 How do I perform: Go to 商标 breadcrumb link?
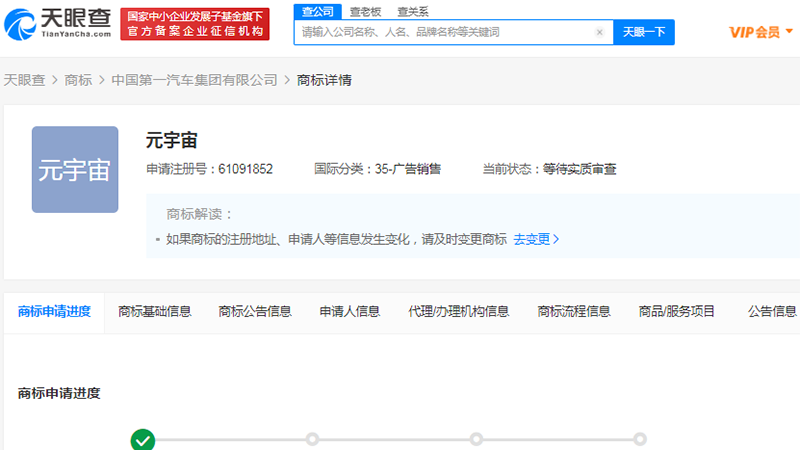[78, 80]
